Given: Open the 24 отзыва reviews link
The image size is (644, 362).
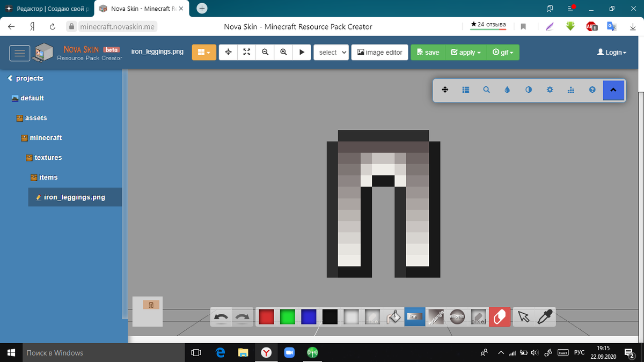Looking at the screenshot, I should [x=488, y=25].
